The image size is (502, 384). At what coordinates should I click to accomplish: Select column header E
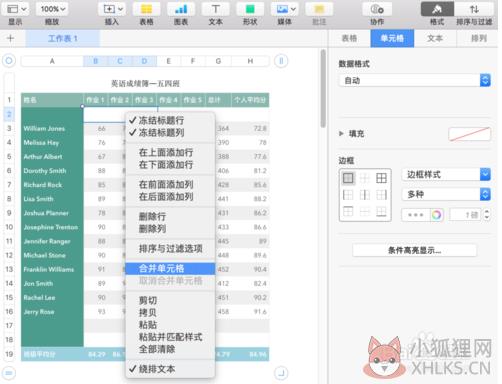(x=168, y=61)
